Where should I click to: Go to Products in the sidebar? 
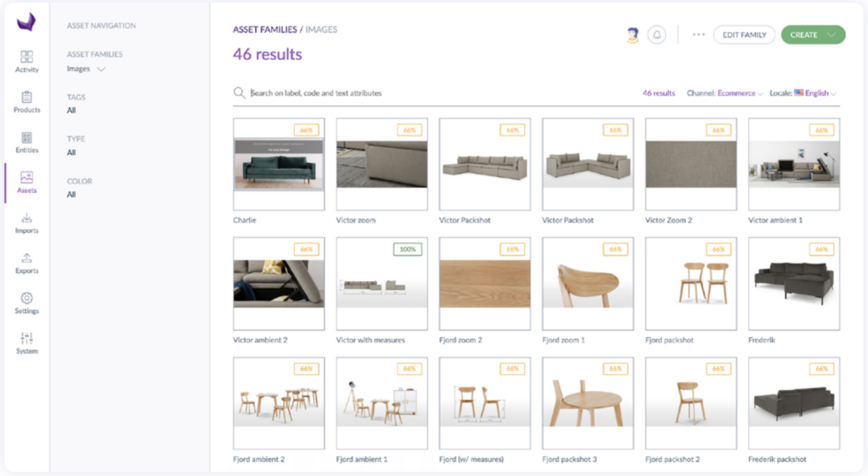tap(27, 102)
